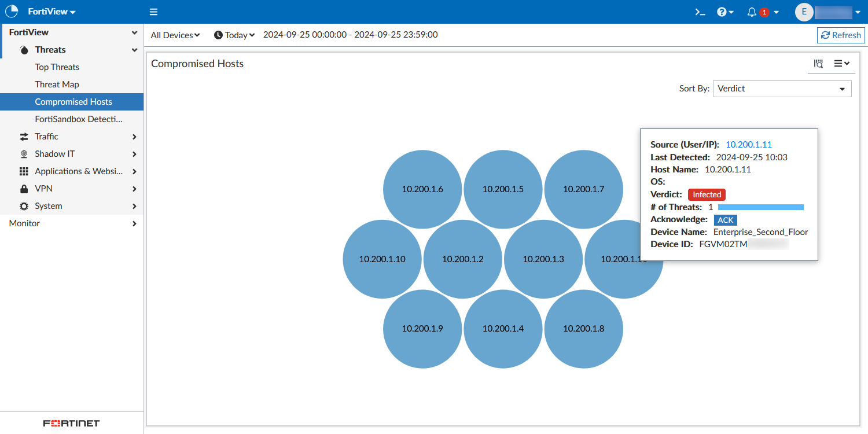Click the Infected verdict badge
The image size is (868, 434).
point(707,194)
